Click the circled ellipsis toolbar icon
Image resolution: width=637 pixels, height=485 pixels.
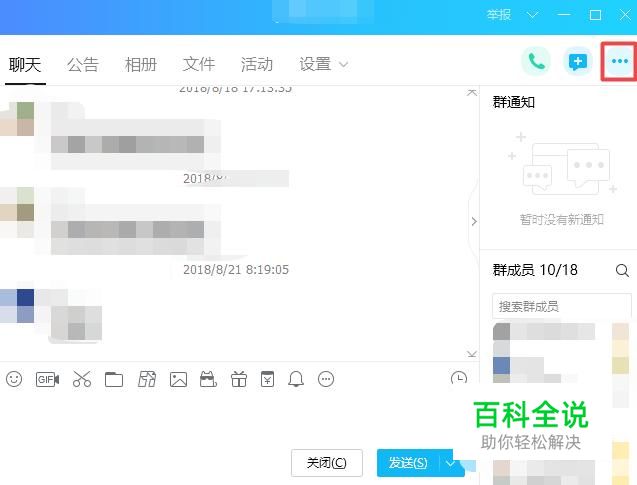[x=326, y=379]
